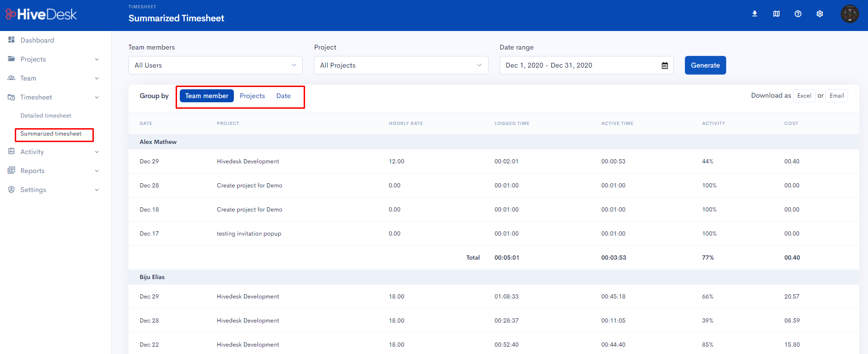Click the LOGGED TIME column header
This screenshot has height=354, width=868.
pos(512,124)
